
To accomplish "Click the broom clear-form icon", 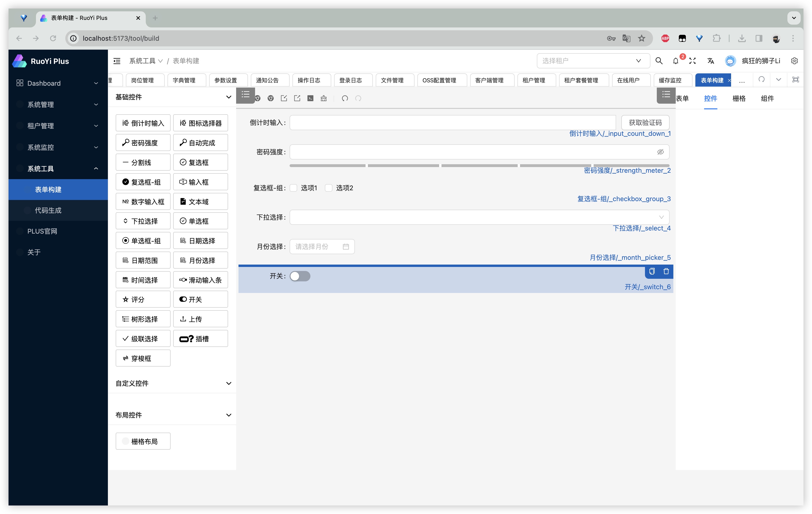I will coord(324,98).
